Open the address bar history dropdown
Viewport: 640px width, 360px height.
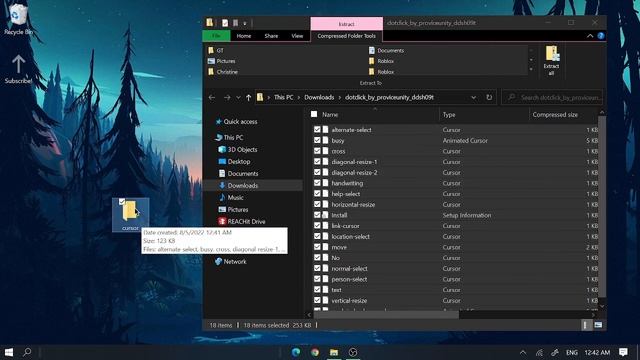click(x=473, y=98)
